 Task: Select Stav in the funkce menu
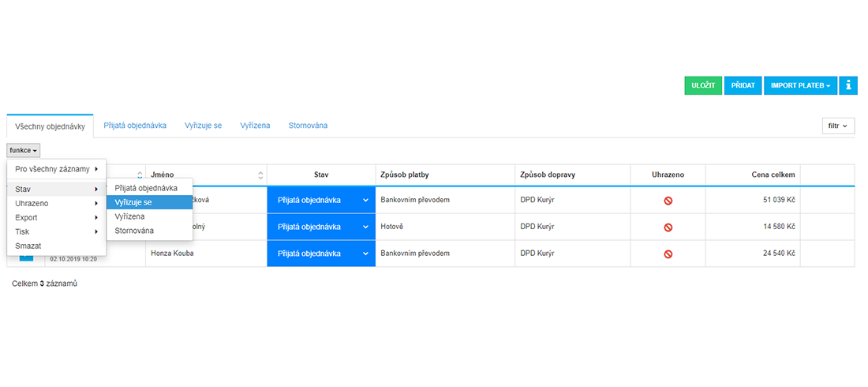(57, 189)
